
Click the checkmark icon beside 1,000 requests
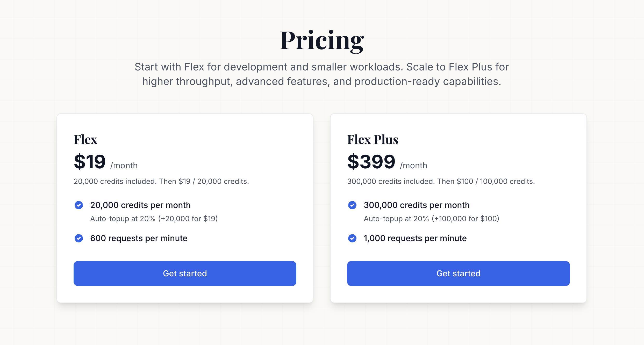352,238
